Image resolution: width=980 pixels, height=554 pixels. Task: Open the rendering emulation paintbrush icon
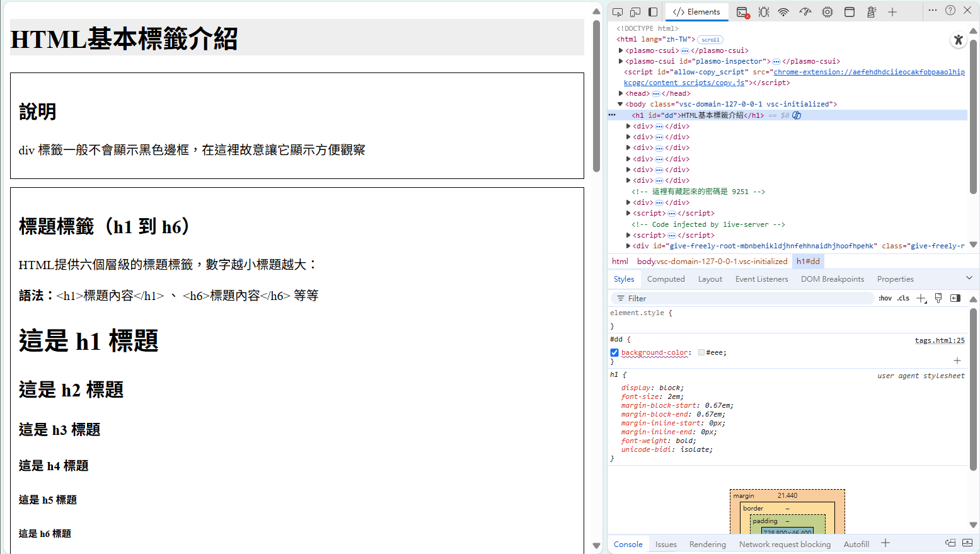tap(938, 298)
